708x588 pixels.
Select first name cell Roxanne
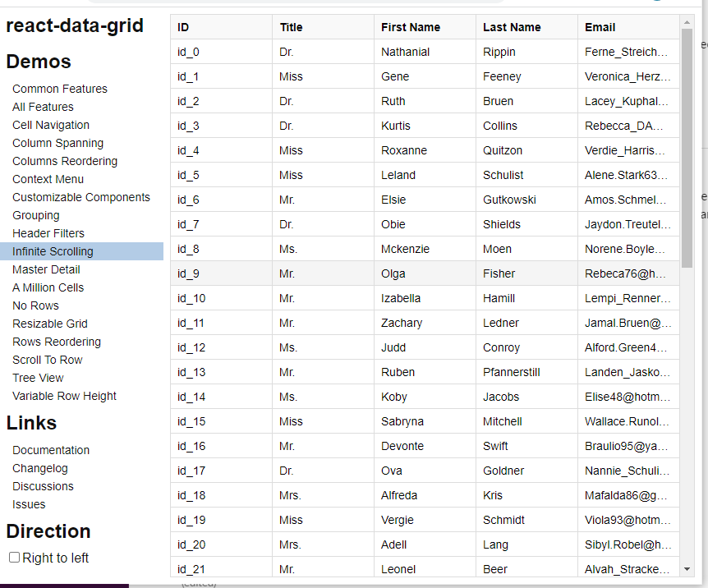click(425, 150)
